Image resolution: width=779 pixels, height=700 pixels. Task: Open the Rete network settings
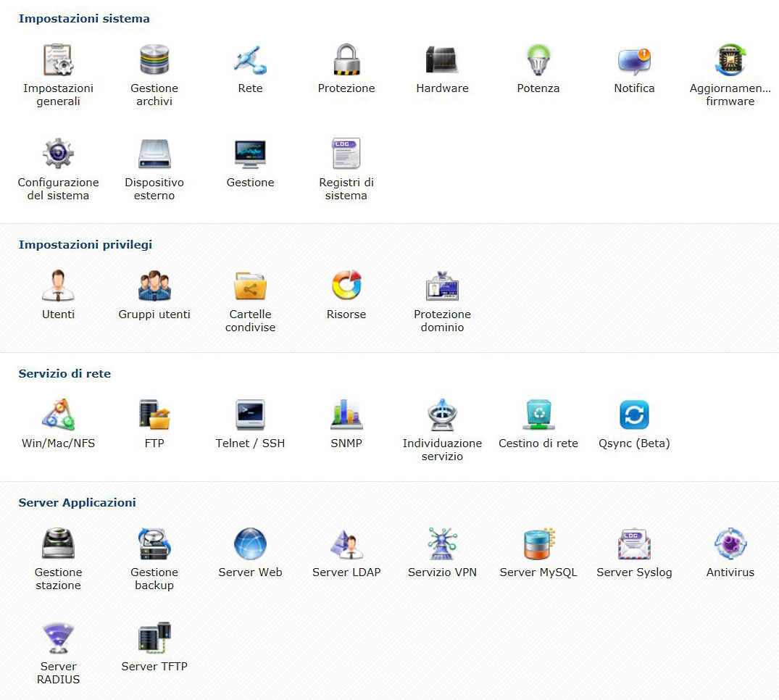(250, 61)
